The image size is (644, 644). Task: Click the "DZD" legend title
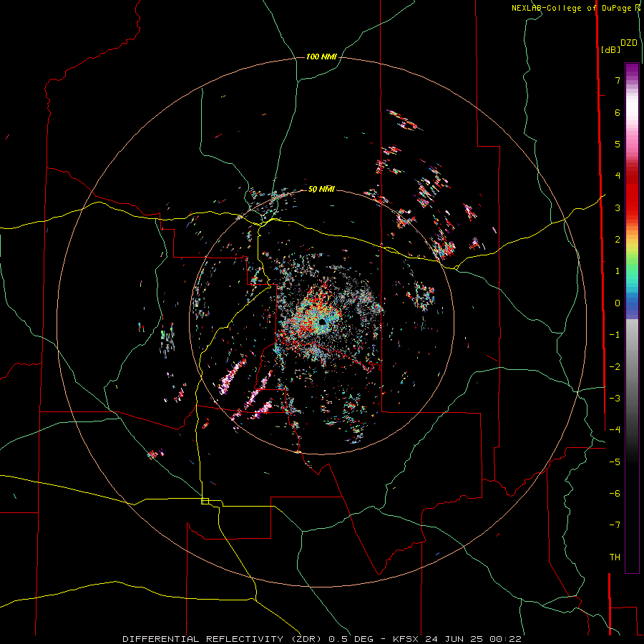tap(629, 43)
